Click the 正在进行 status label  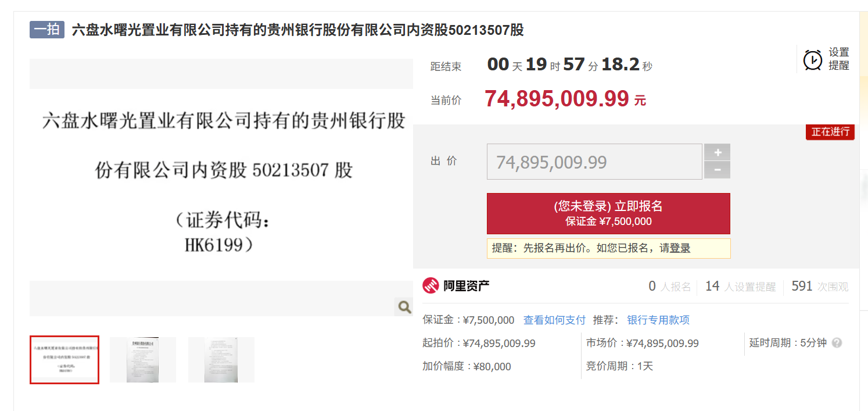pyautogui.click(x=830, y=132)
